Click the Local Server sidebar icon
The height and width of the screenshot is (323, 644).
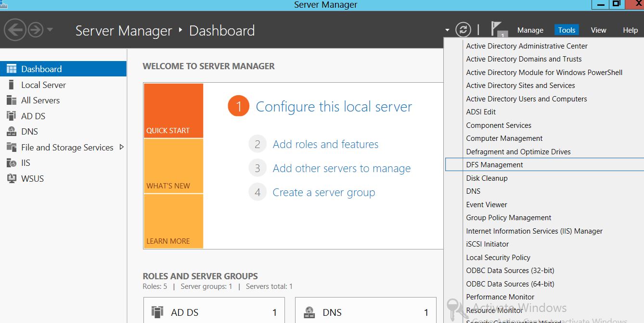coord(12,85)
